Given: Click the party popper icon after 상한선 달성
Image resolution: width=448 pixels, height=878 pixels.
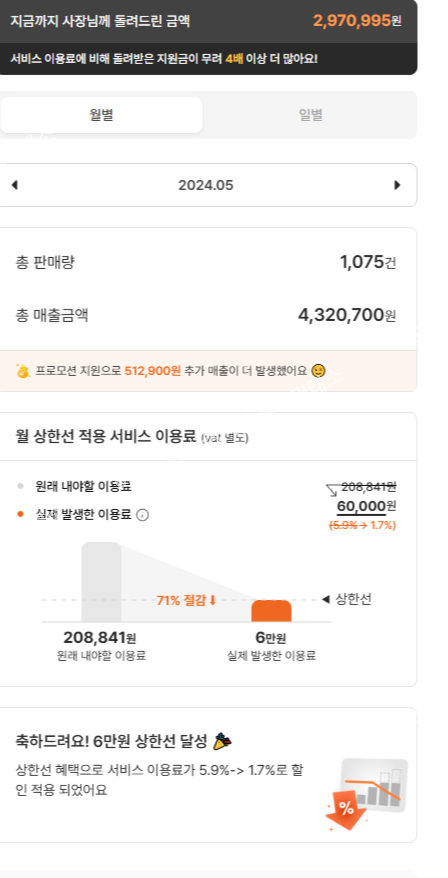Looking at the screenshot, I should pos(222,741).
